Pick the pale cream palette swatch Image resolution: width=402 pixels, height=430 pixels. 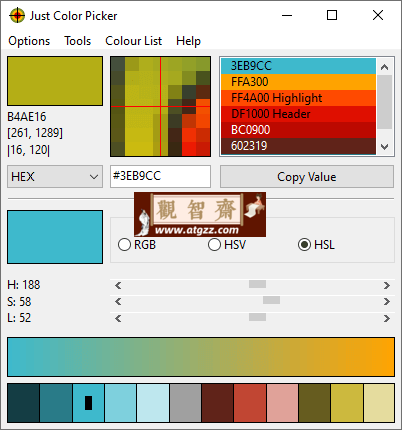pyautogui.click(x=379, y=403)
